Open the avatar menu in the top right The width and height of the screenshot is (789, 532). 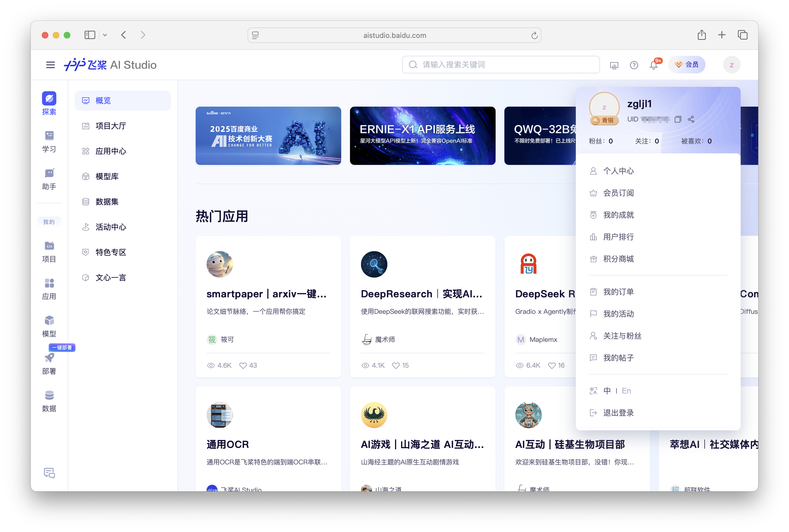click(x=732, y=65)
